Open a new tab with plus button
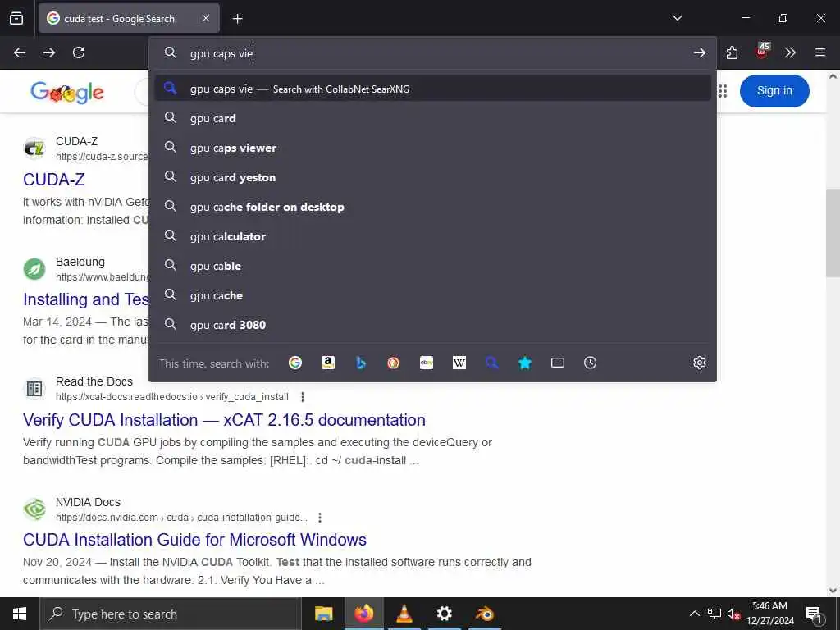The height and width of the screenshot is (630, 840). [x=237, y=19]
